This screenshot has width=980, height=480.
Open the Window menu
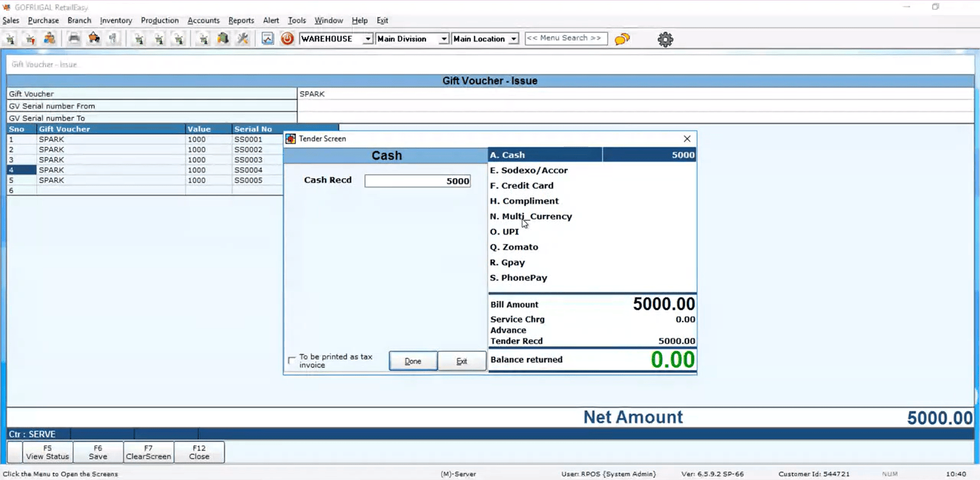328,20
